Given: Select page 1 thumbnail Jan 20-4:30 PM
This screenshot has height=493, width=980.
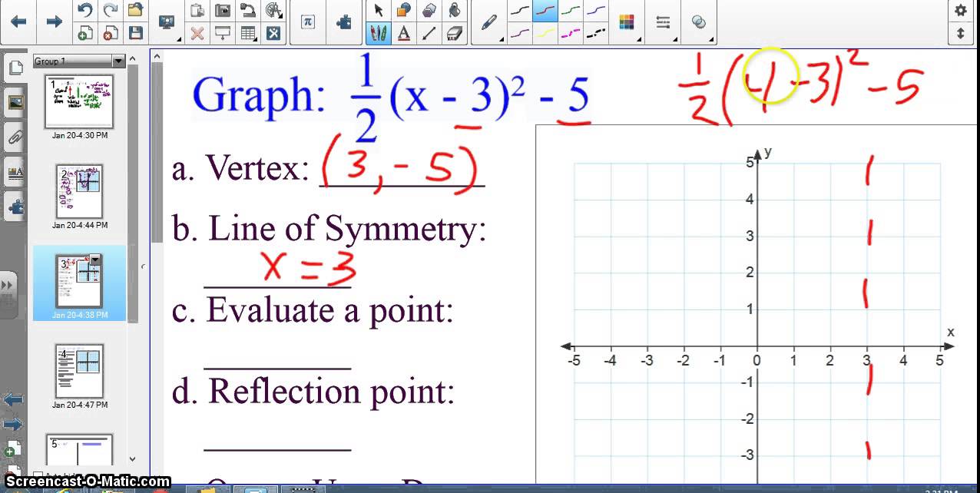Looking at the screenshot, I should pos(79,102).
